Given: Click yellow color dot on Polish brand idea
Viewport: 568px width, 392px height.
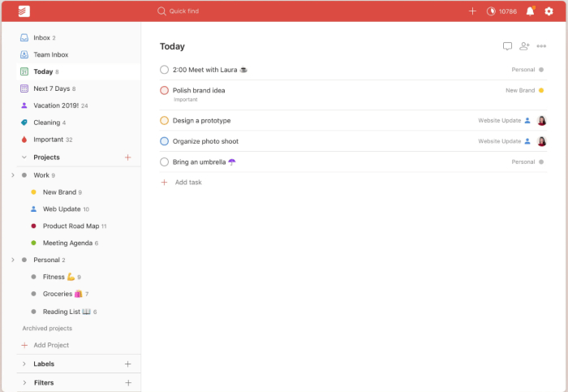Looking at the screenshot, I should coord(541,91).
